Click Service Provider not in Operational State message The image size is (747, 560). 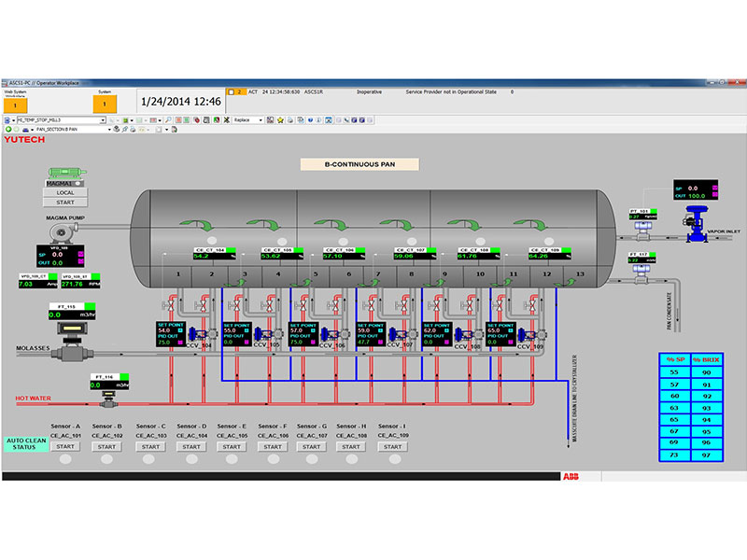click(x=451, y=91)
